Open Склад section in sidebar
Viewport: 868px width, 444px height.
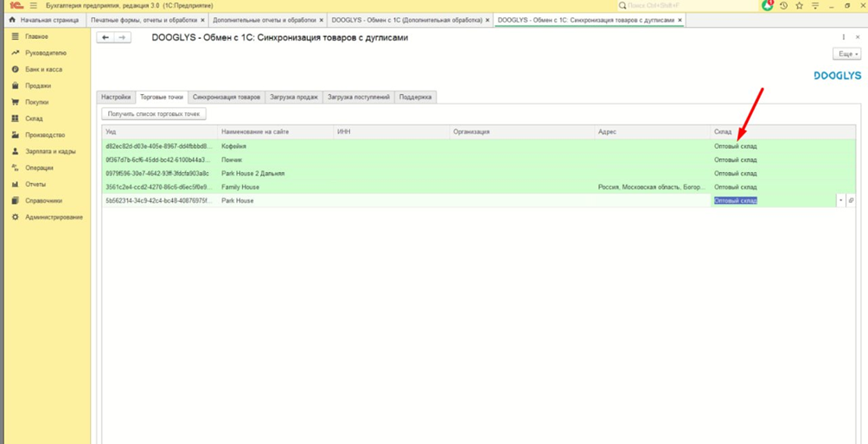coord(34,118)
